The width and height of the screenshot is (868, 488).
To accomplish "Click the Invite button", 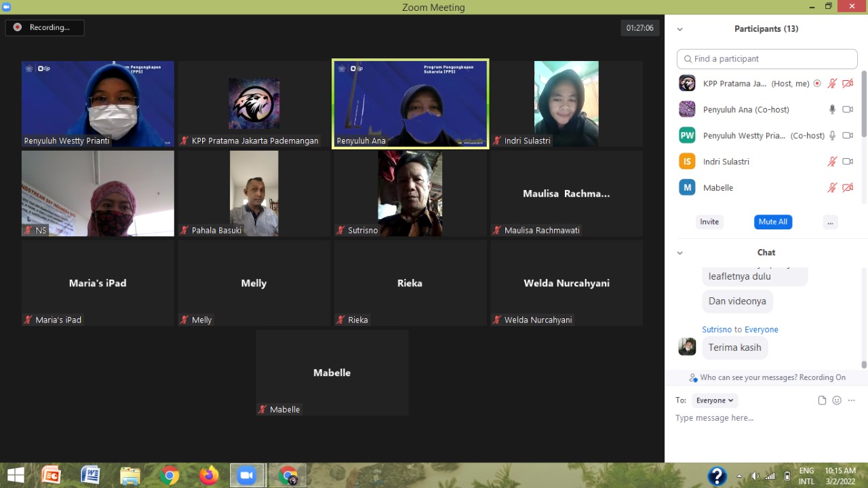I will coord(709,222).
